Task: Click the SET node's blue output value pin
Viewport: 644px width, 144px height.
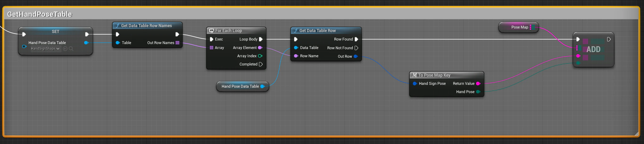Action: tap(86, 43)
